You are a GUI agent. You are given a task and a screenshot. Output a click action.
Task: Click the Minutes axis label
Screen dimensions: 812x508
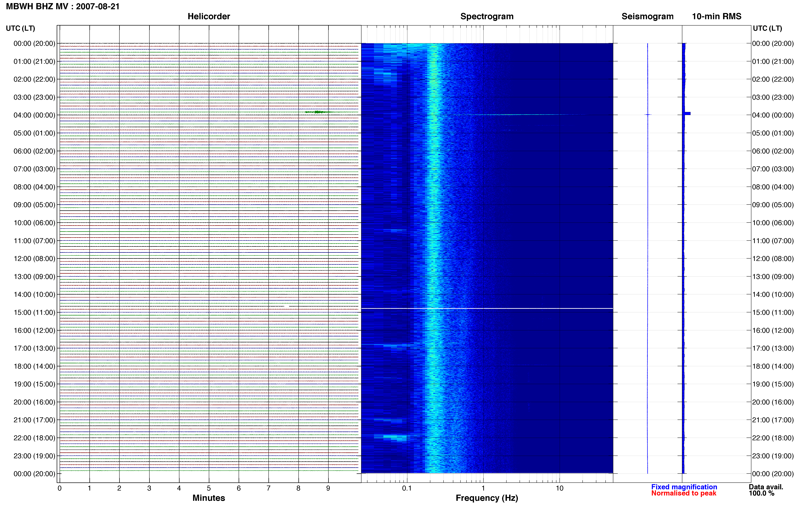coord(209,498)
